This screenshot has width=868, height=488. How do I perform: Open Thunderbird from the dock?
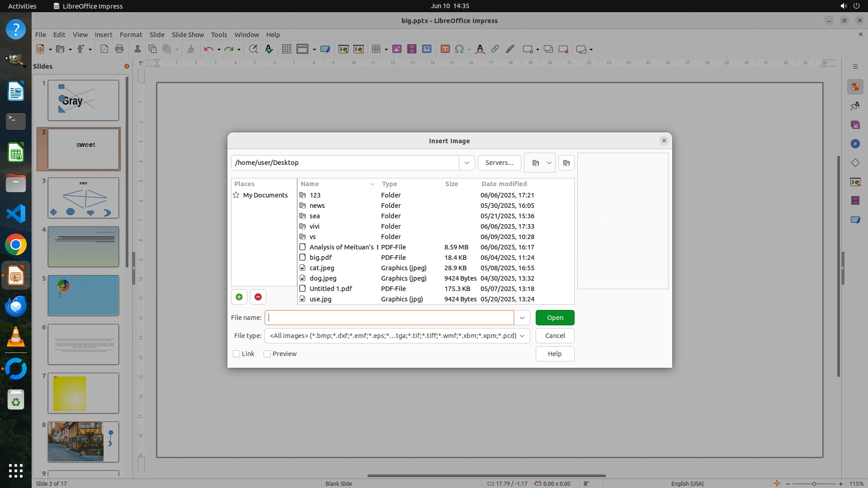[16, 306]
